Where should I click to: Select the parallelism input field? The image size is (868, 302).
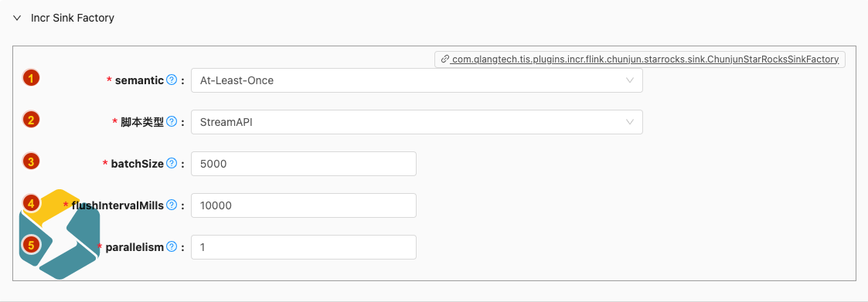click(303, 246)
